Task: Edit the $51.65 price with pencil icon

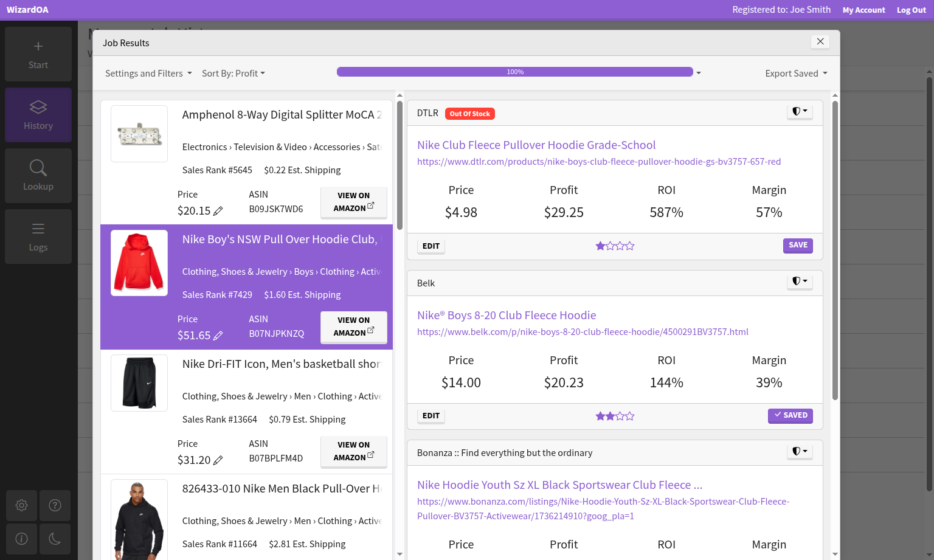Action: [218, 336]
